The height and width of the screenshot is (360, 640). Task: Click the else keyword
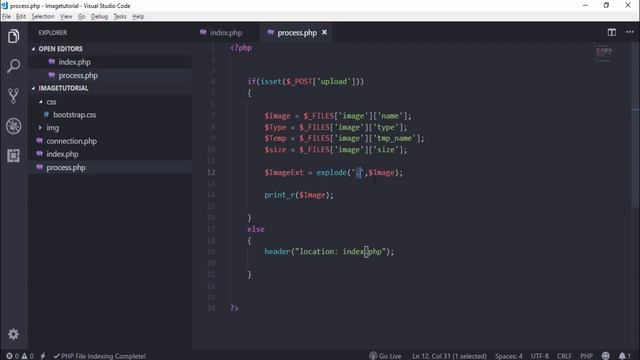click(x=256, y=229)
